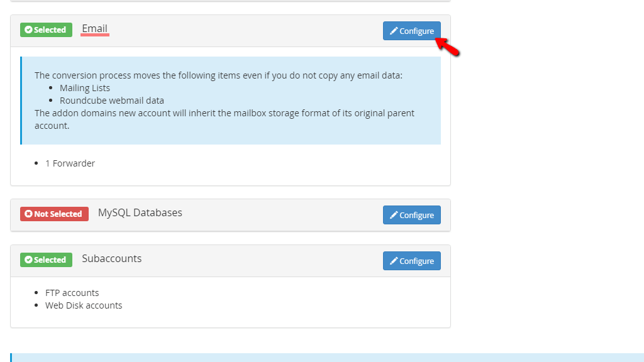Click the MySQL Databases heading

[x=140, y=212]
